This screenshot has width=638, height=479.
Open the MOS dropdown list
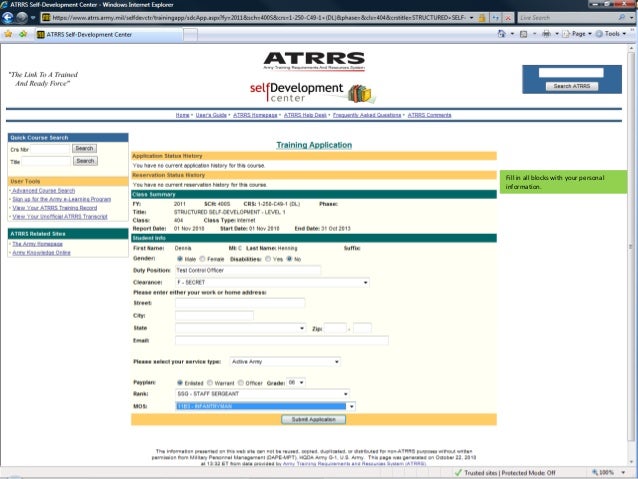tap(265, 406)
